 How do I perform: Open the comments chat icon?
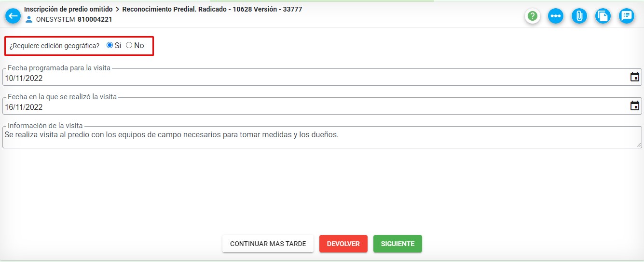tap(627, 16)
